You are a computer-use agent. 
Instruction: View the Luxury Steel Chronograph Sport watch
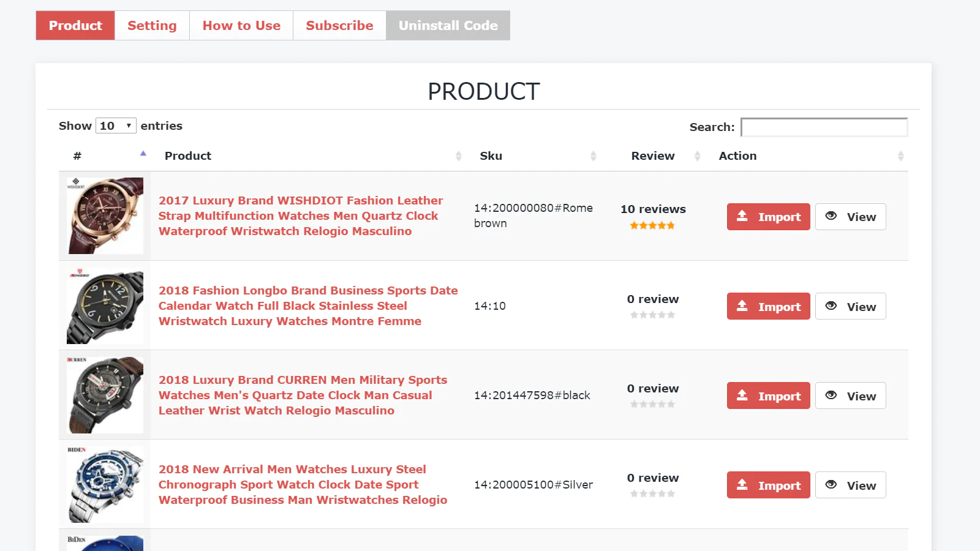coord(851,485)
